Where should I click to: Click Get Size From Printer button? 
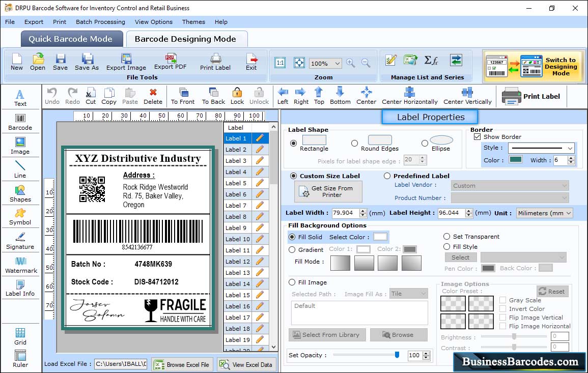tap(328, 191)
